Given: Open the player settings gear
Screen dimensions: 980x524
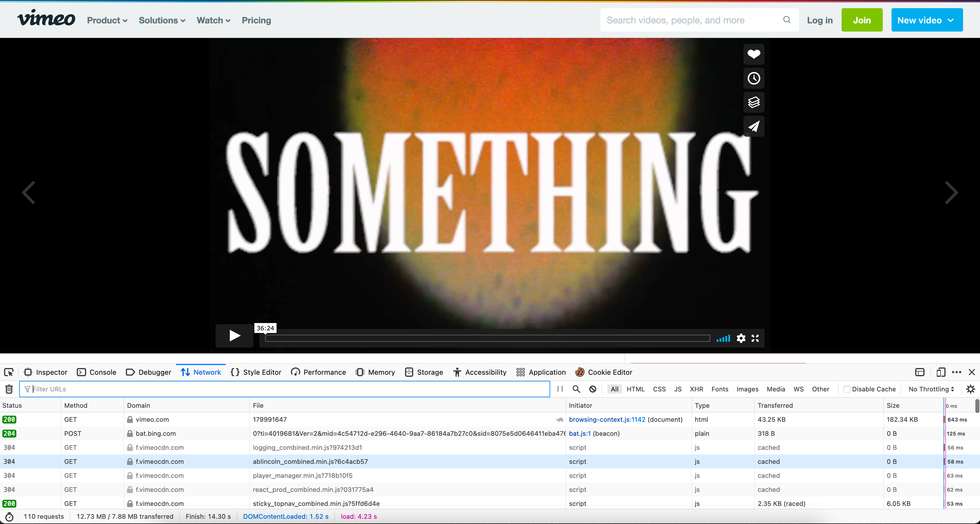Looking at the screenshot, I should [x=741, y=338].
